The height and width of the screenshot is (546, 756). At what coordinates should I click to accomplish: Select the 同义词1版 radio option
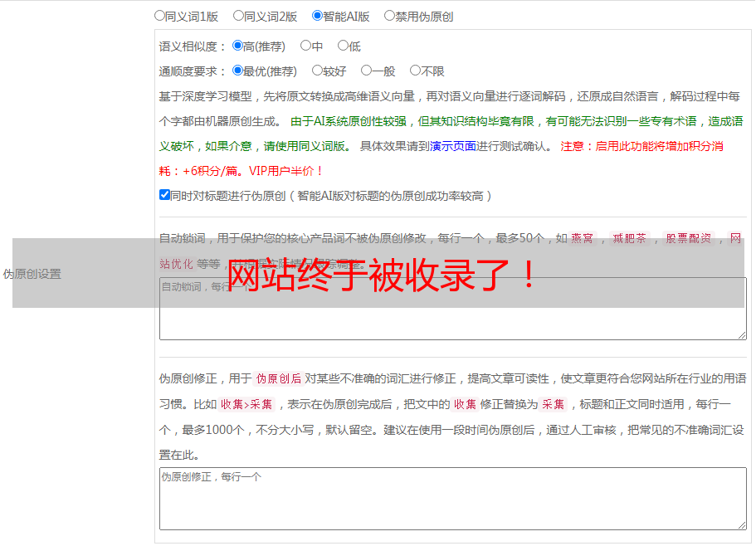pos(160,16)
